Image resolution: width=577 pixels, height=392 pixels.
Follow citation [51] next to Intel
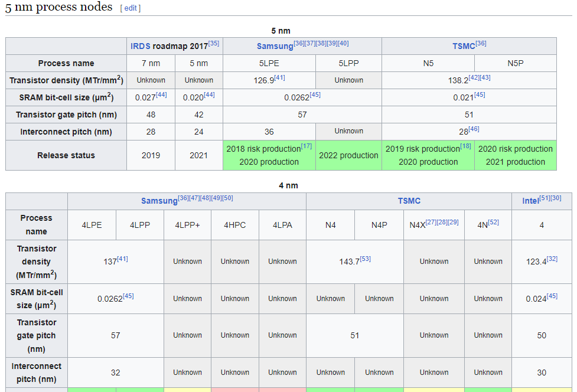pyautogui.click(x=545, y=198)
